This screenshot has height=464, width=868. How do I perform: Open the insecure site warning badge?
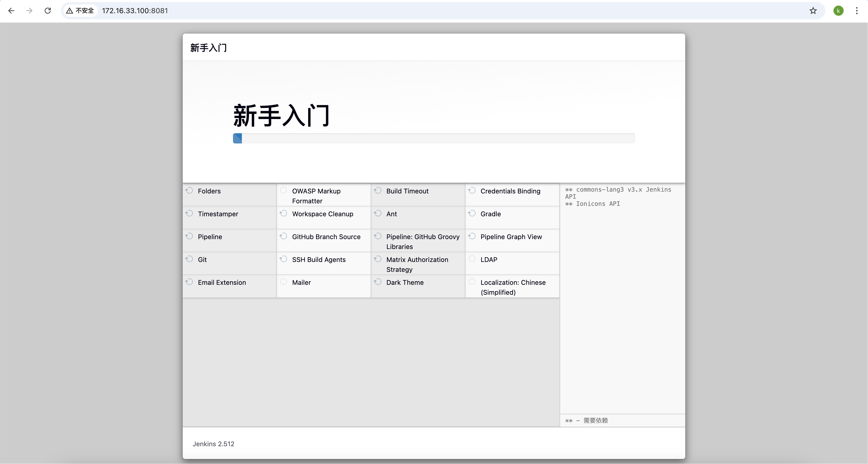pos(80,11)
